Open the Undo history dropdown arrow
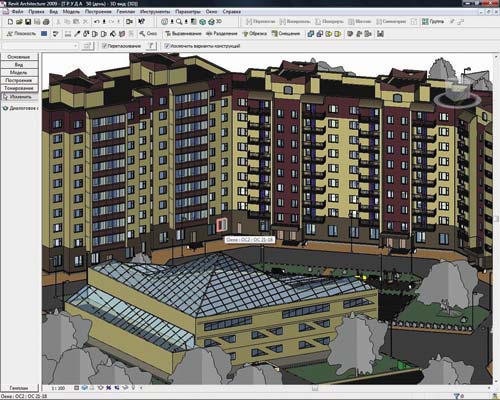Screen dimensions: 500x400 tap(104, 22)
